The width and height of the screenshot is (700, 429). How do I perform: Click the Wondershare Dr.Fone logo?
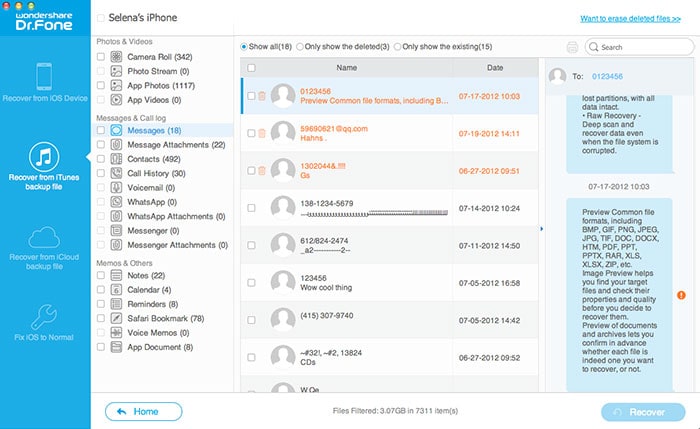[44, 21]
